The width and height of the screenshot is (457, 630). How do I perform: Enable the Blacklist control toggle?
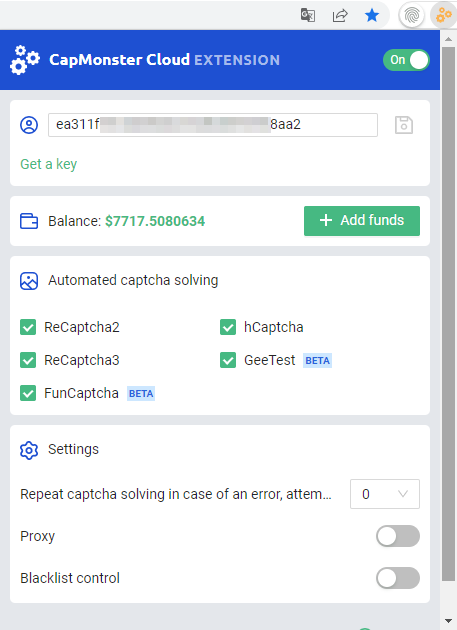pos(398,578)
